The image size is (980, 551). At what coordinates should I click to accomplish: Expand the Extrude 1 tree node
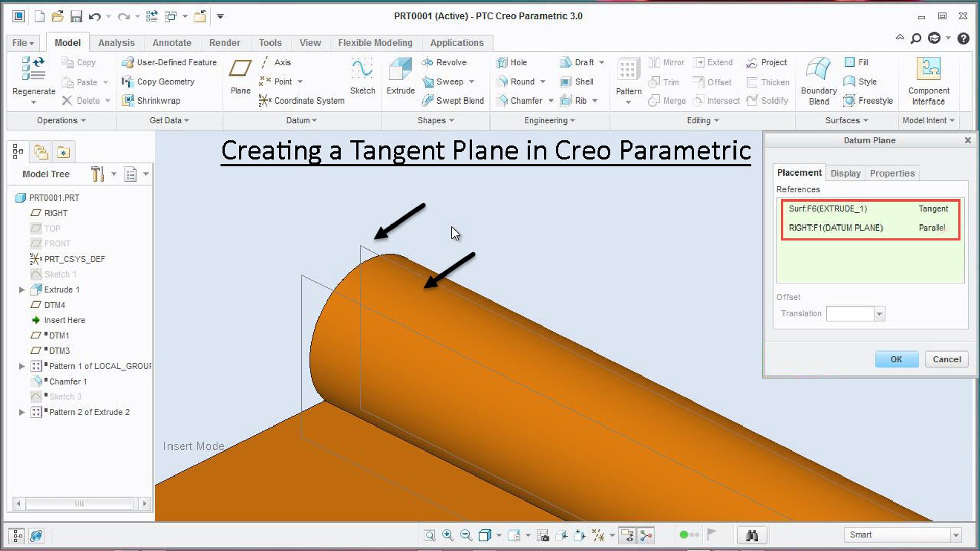pyautogui.click(x=21, y=290)
